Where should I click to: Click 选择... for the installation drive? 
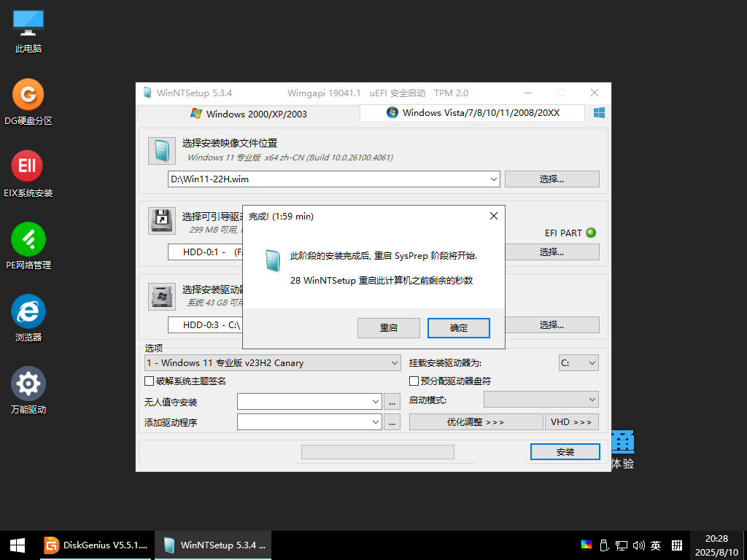(x=551, y=324)
